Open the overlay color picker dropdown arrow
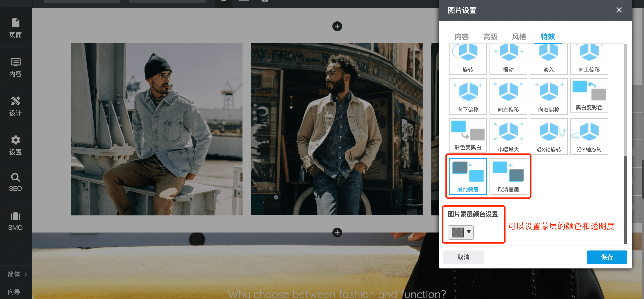 point(469,232)
